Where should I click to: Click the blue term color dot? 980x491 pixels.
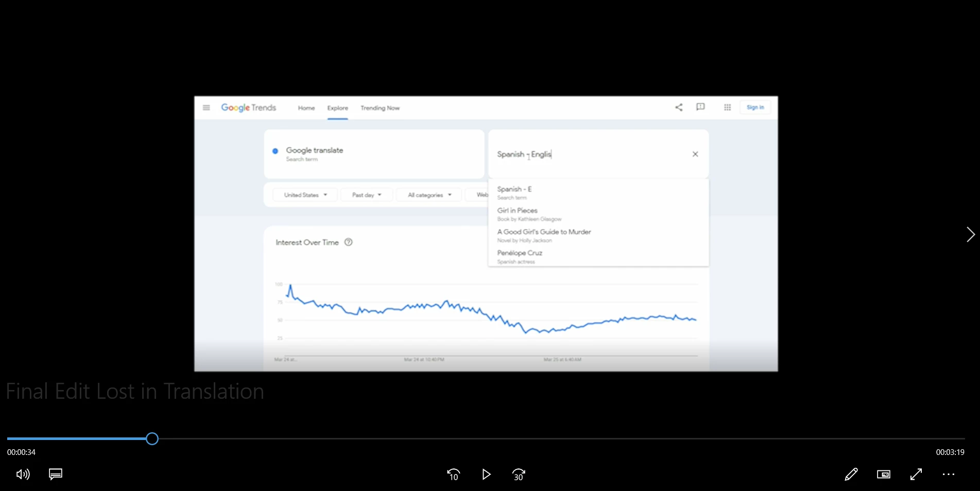coord(276,151)
